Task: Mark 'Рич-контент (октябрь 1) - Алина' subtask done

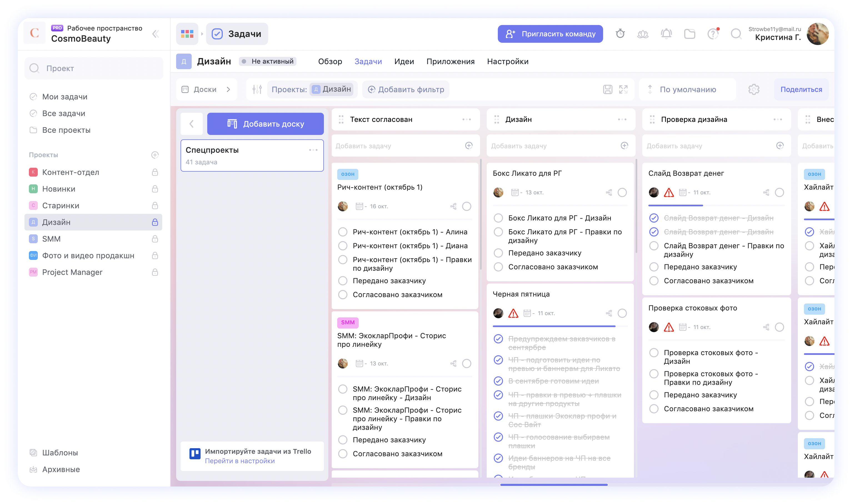Action: [x=343, y=232]
